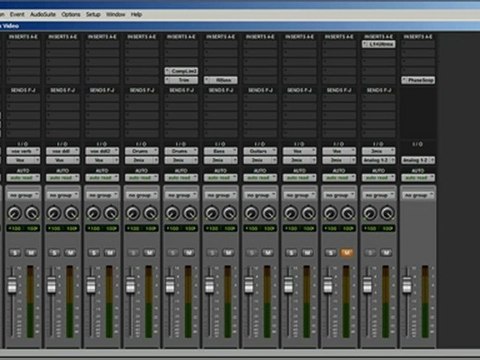Mute the strip with the L1 insert

pyautogui.click(x=387, y=253)
